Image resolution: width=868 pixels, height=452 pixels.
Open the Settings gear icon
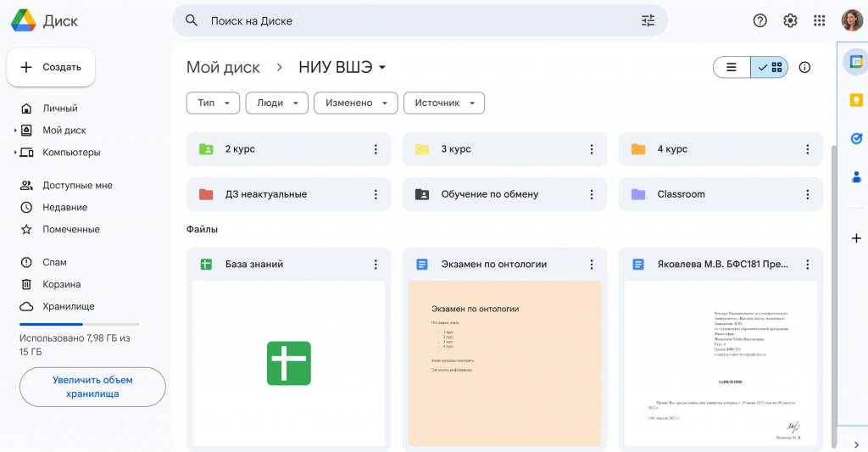[x=790, y=20]
